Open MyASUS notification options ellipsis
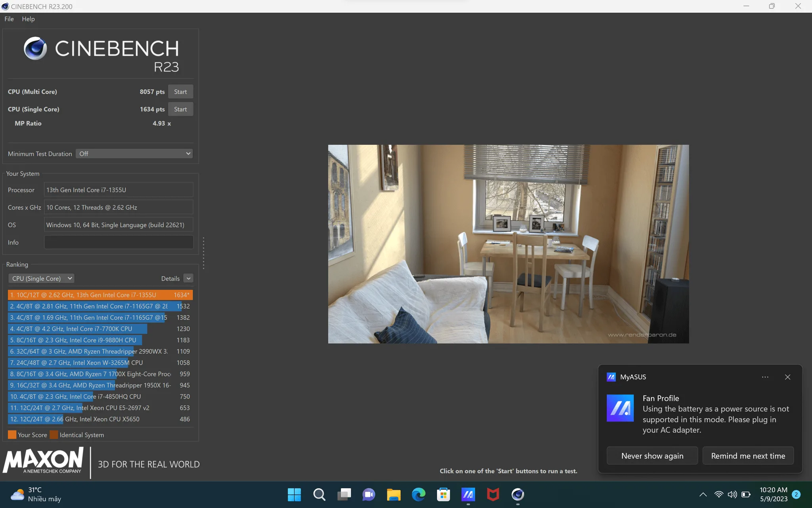812x508 pixels. pyautogui.click(x=765, y=377)
